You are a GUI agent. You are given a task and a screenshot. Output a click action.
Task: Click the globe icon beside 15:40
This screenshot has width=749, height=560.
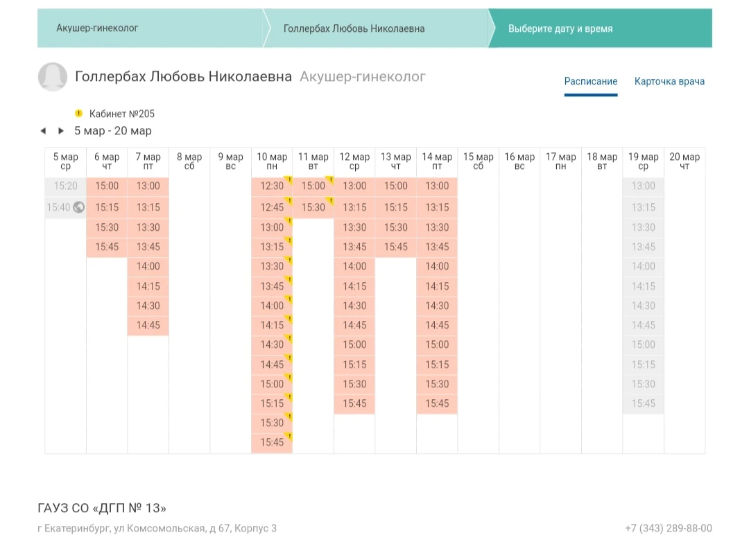click(79, 207)
